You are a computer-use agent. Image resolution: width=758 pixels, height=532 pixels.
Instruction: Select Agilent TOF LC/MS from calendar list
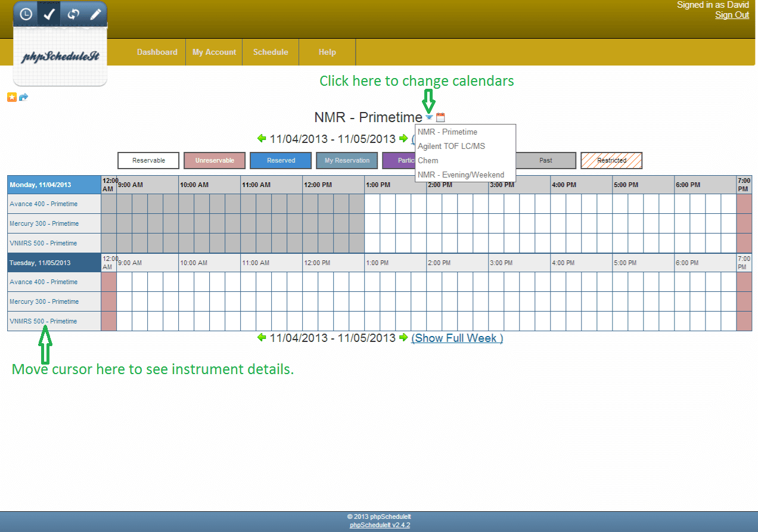coord(451,146)
